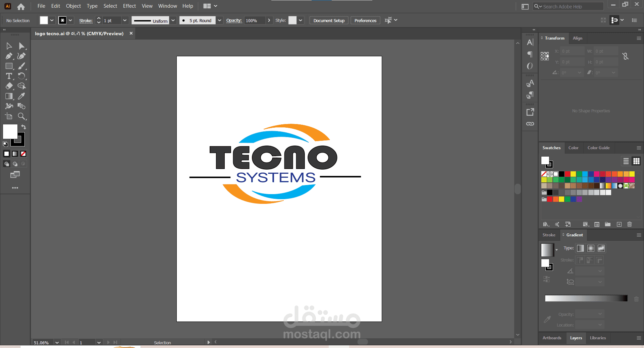Viewport: 644px width, 348px height.
Task: Switch swatches panel to list view
Action: point(626,161)
